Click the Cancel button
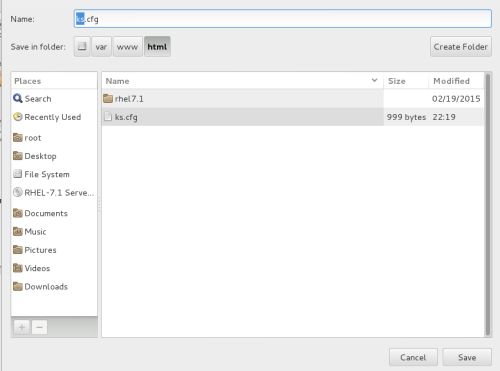Viewport: 500px width, 371px height. pos(413,357)
